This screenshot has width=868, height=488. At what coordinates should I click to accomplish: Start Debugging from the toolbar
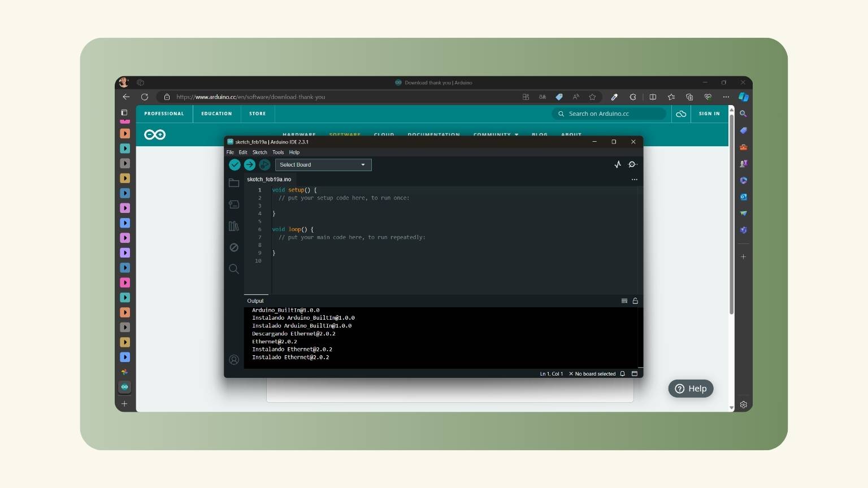(x=264, y=165)
